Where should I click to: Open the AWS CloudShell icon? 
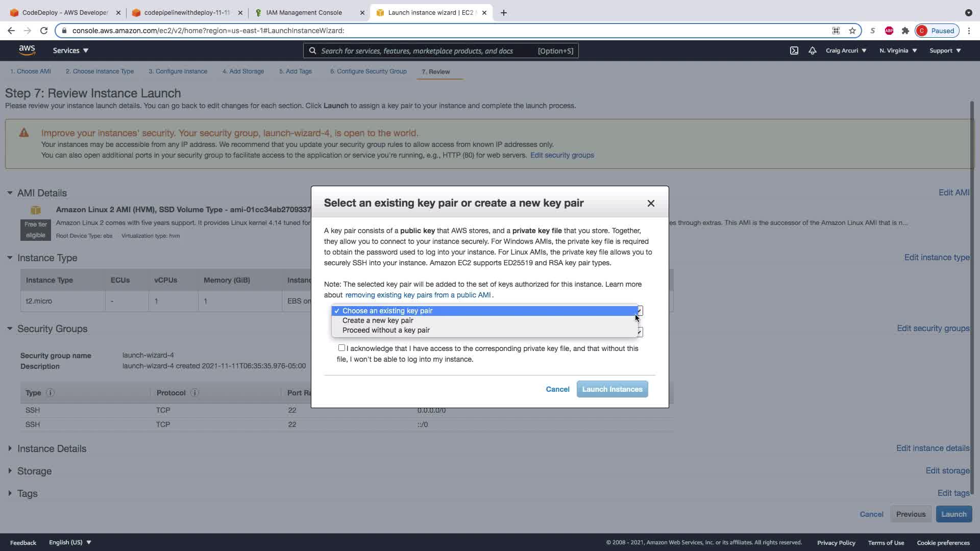794,51
